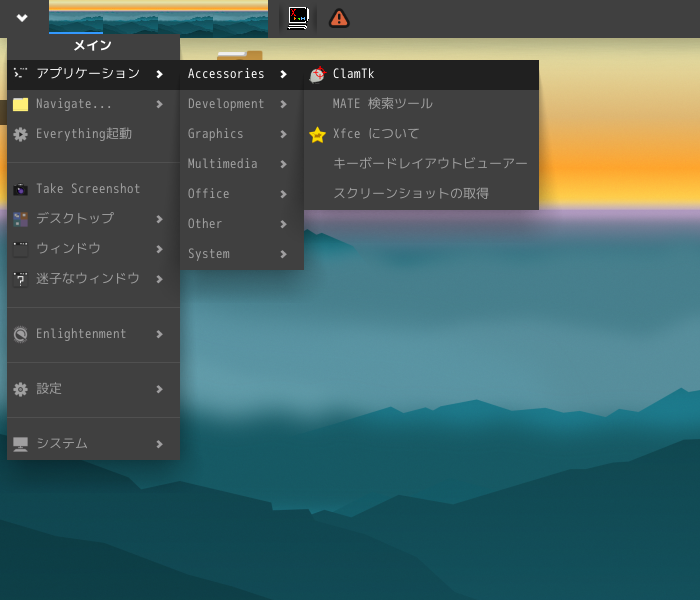Switch to fourth virtual desktop thumbnail
This screenshot has height=600, width=700.
240,17
